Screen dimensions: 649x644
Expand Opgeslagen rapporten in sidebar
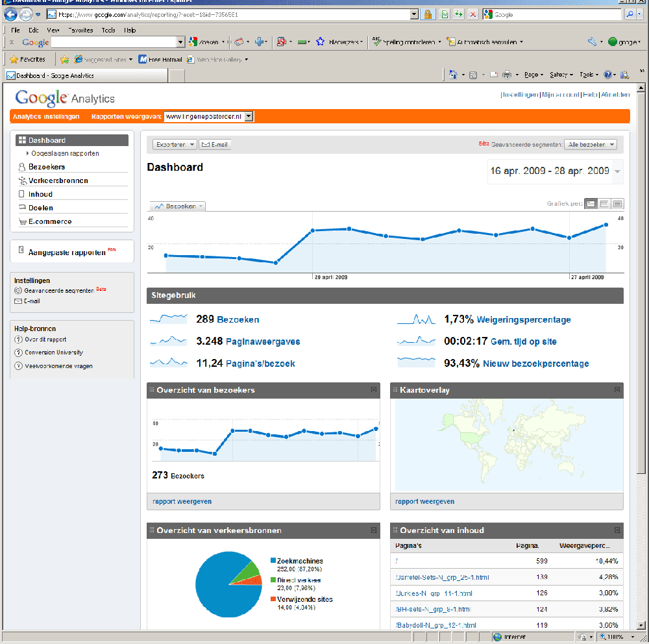pyautogui.click(x=27, y=153)
